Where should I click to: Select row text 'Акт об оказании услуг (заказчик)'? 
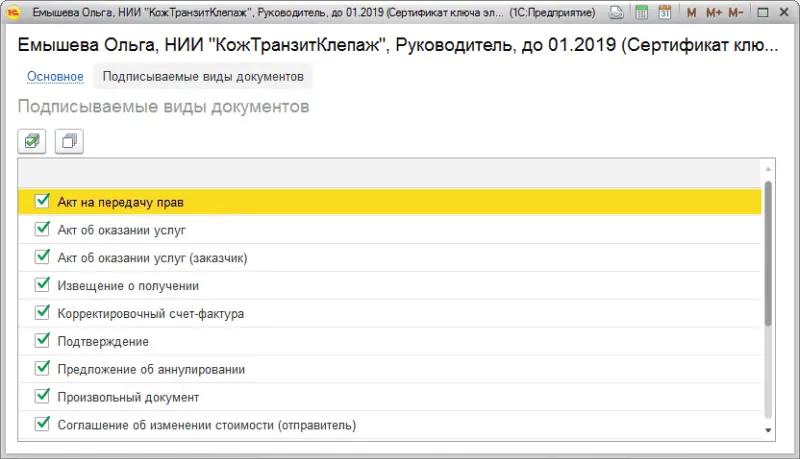[x=152, y=258]
